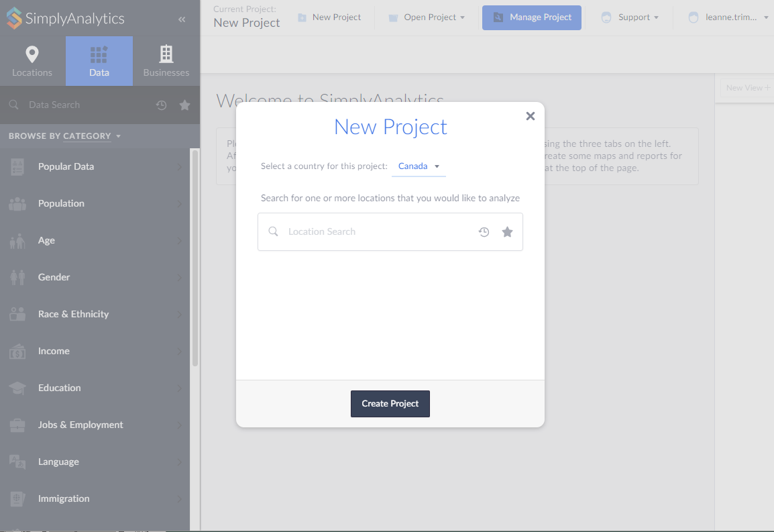Expand the Income data category

tap(94, 351)
